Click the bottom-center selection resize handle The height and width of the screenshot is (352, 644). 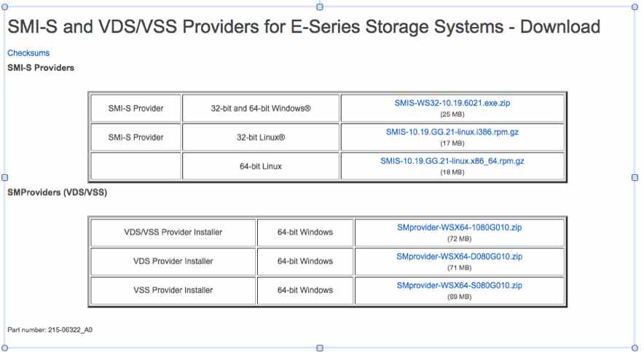(320, 348)
